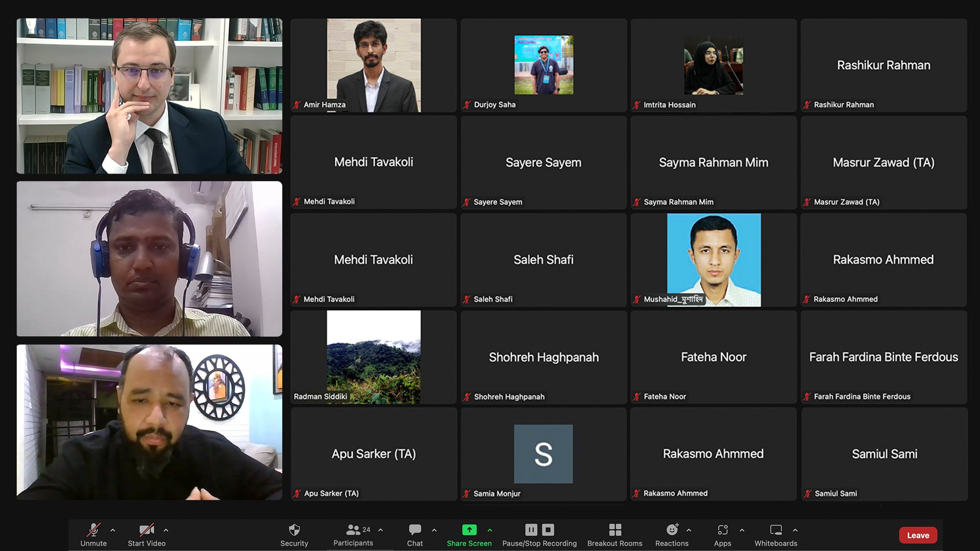Viewport: 980px width, 551px height.
Task: Open the Whiteboards icon
Action: 776,530
